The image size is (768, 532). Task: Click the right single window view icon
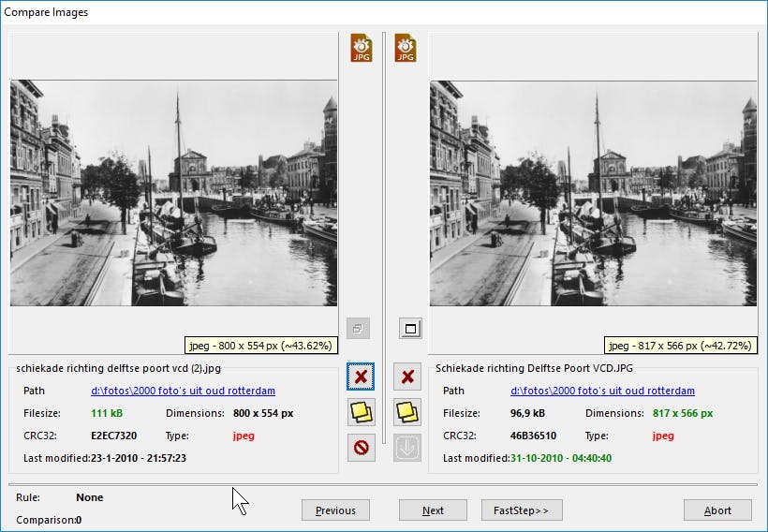click(x=410, y=329)
